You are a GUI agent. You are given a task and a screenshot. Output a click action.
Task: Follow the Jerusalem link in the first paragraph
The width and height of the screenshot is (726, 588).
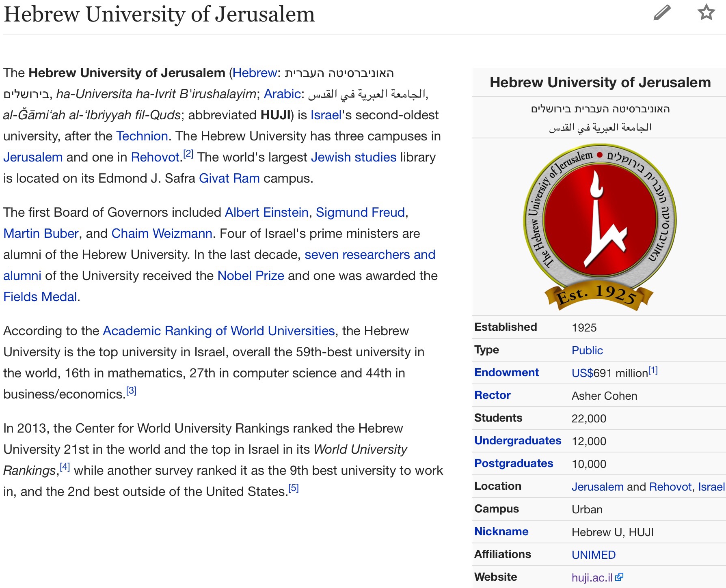(x=33, y=157)
